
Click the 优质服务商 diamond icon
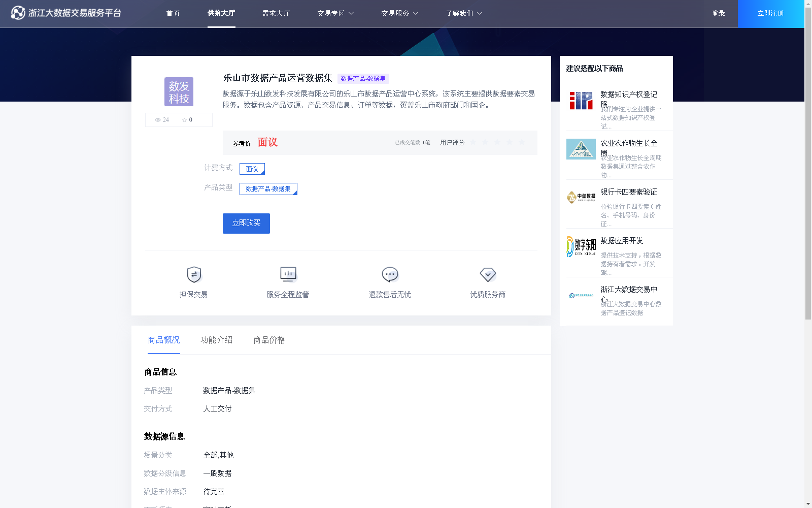[x=488, y=274]
